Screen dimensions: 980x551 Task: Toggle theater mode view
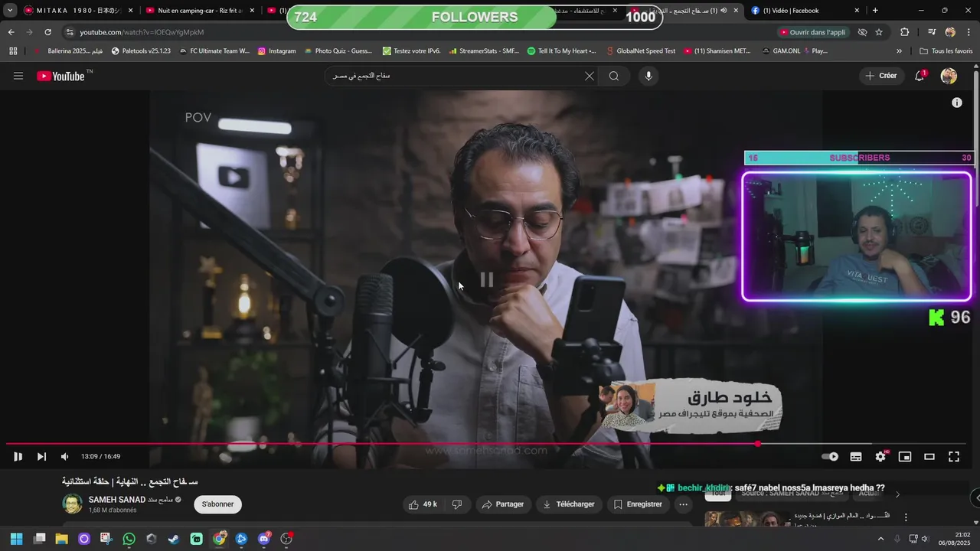click(x=929, y=457)
